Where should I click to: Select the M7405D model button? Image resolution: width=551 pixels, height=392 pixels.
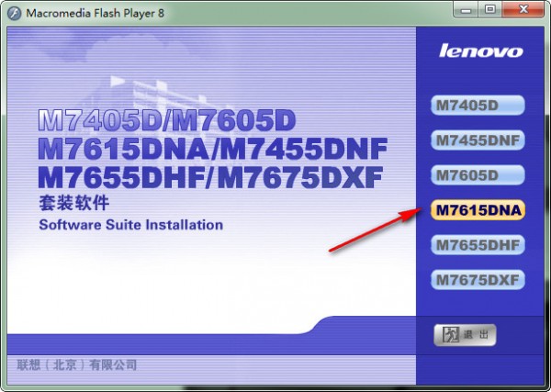[478, 105]
